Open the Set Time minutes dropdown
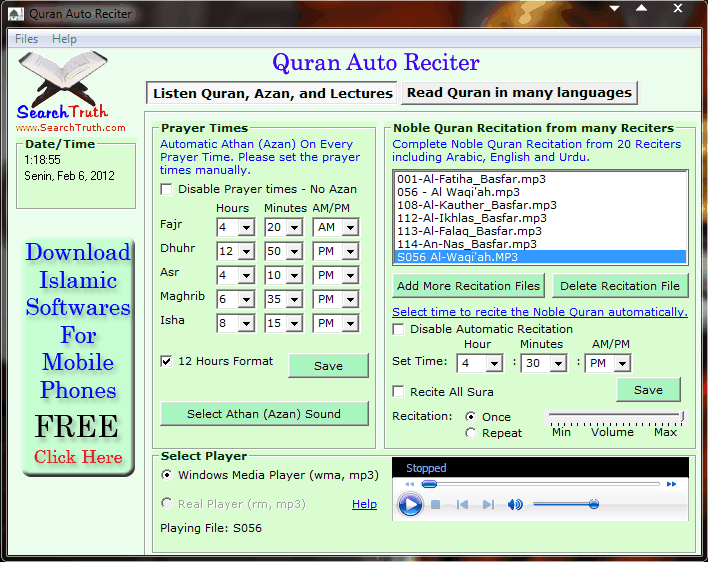 [x=559, y=363]
